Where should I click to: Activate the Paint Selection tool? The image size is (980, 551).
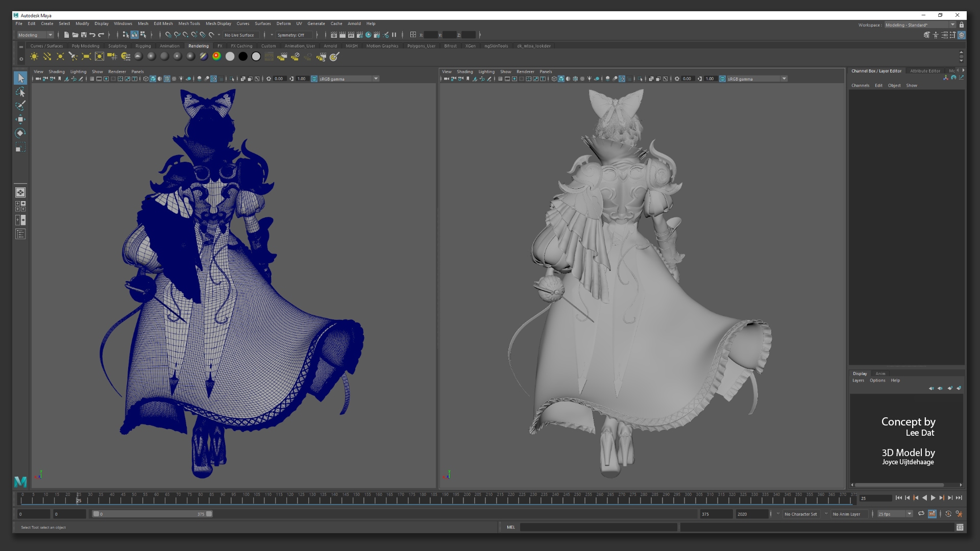(x=20, y=106)
